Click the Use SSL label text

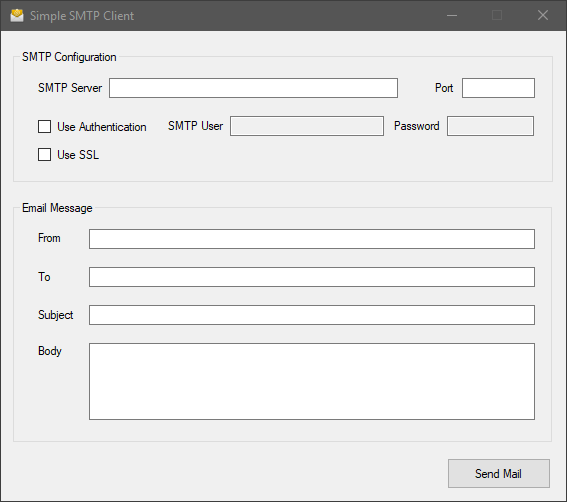(78, 155)
